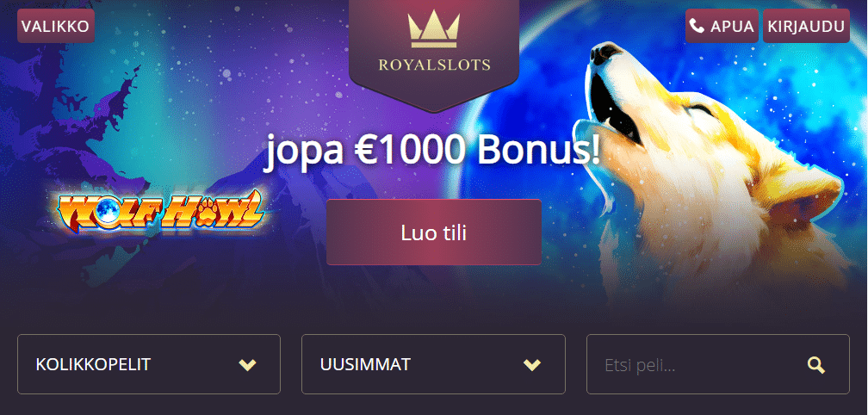
Task: Click the phone icon next to APUA
Action: click(x=697, y=26)
